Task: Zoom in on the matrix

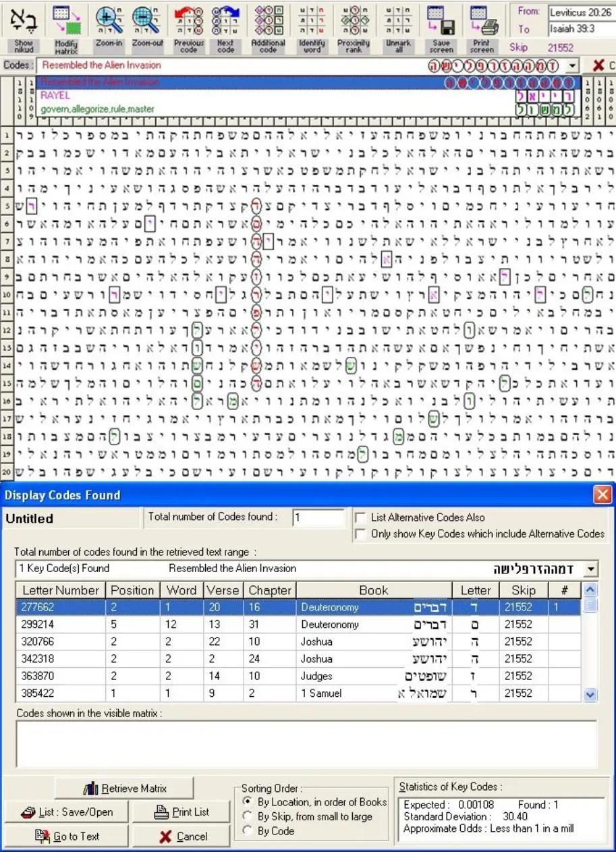Action: [109, 28]
